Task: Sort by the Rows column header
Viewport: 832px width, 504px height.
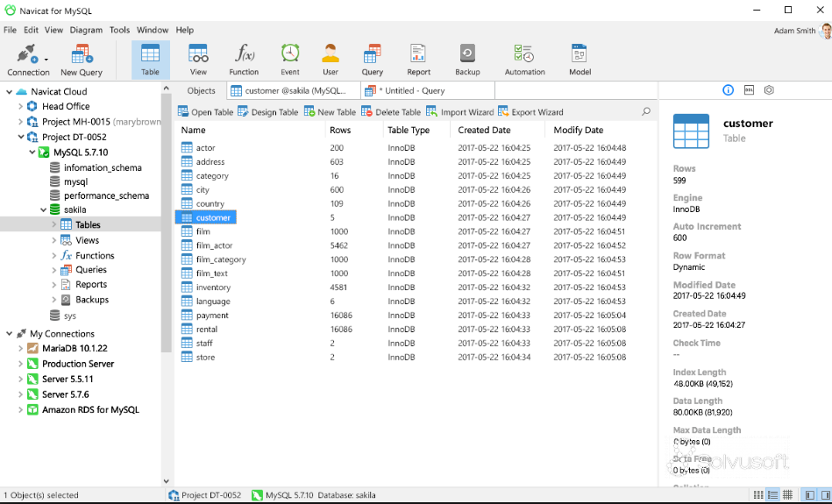Action: pyautogui.click(x=353, y=130)
